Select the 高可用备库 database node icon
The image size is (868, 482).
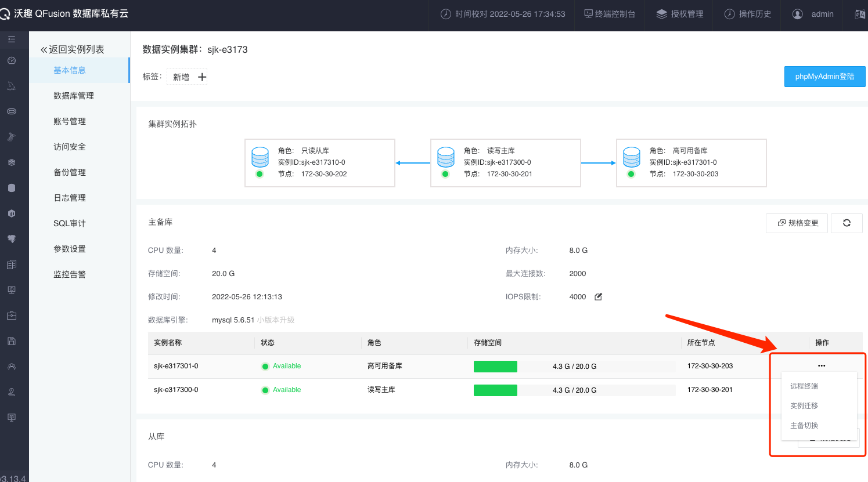[632, 157]
